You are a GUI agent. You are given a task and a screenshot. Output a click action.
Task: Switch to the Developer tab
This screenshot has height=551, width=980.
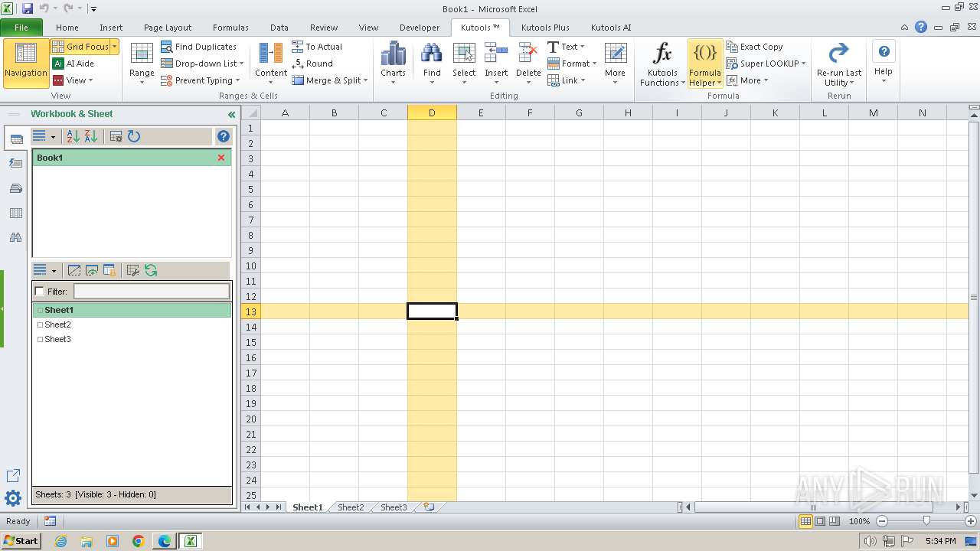point(420,28)
